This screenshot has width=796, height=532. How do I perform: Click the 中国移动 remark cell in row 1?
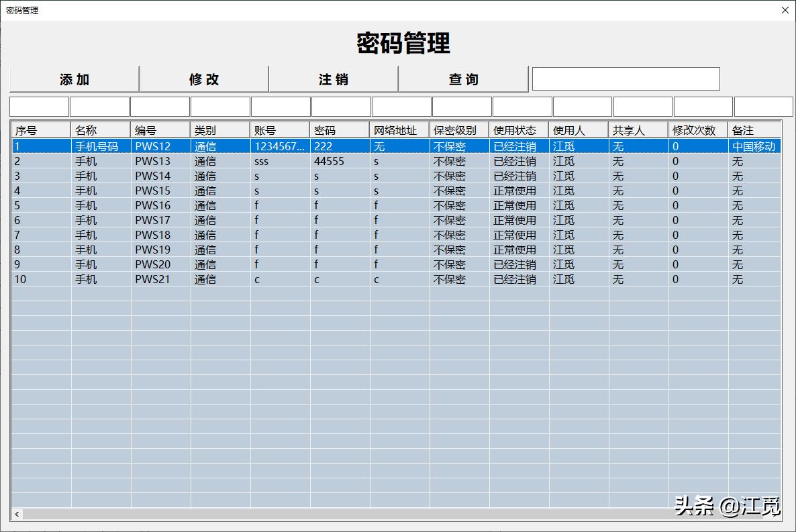tap(752, 146)
